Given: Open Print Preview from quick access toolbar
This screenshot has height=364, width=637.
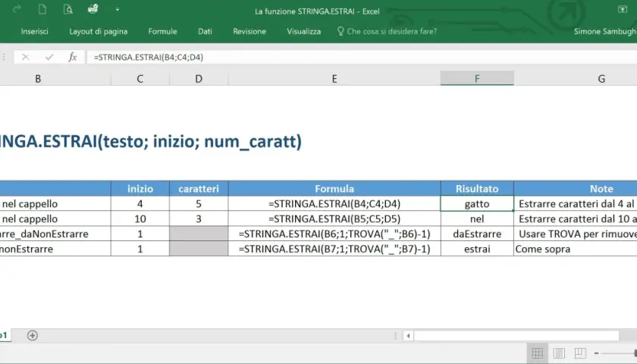Looking at the screenshot, I should click(x=67, y=9).
